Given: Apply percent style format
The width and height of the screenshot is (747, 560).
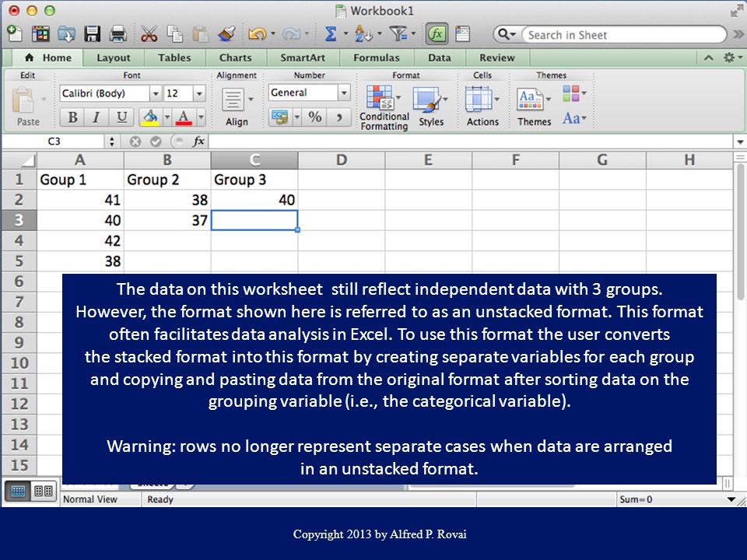Looking at the screenshot, I should point(314,117).
